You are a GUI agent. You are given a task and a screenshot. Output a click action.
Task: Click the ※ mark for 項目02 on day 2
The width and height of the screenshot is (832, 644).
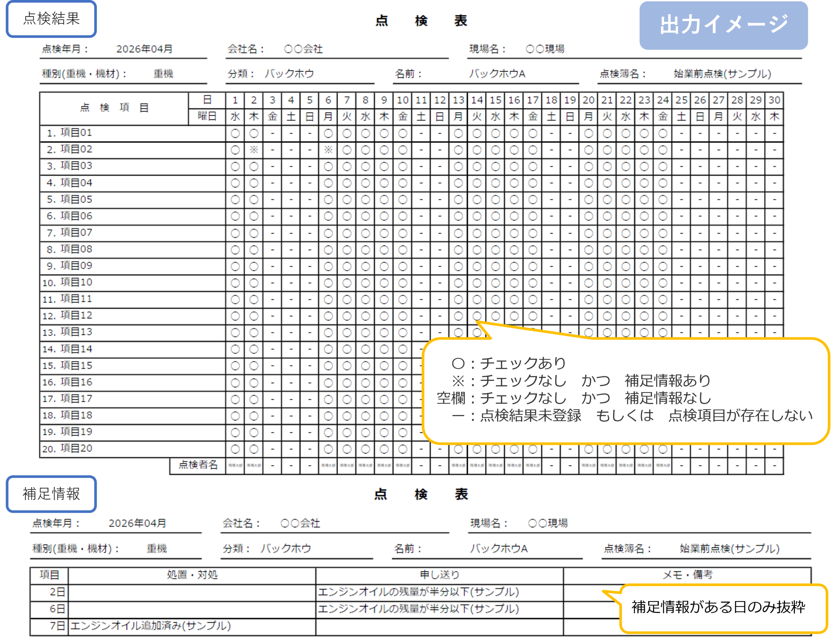click(254, 150)
